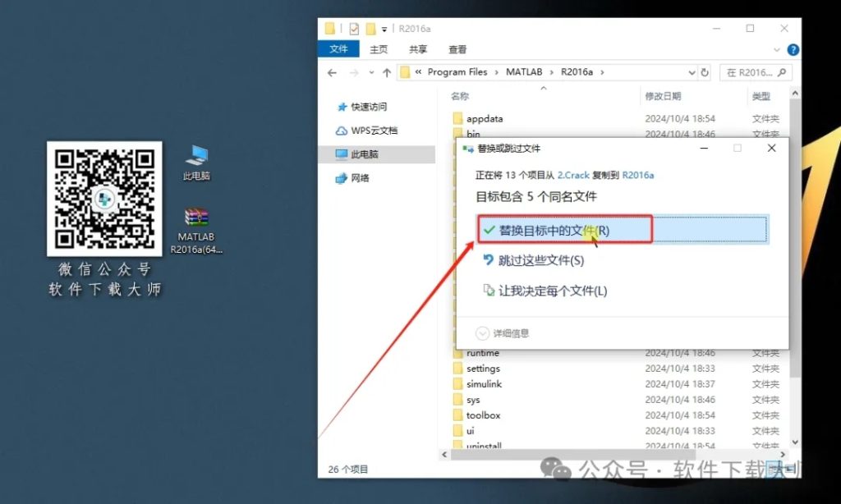Click the checkmark icon on quick access toolbar
This screenshot has width=841, height=504.
[x=355, y=28]
